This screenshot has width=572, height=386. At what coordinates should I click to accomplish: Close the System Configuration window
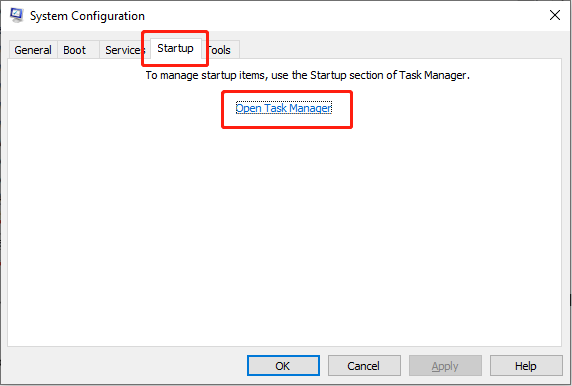click(555, 15)
